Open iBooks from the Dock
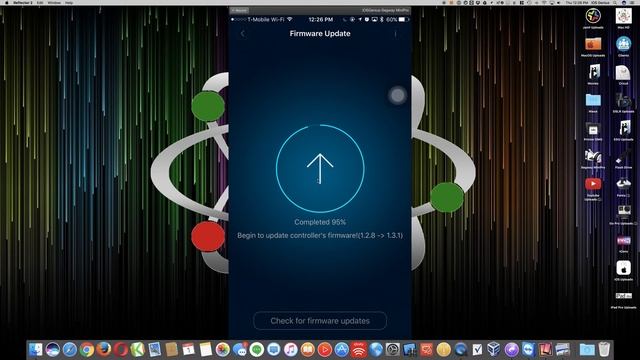Viewport: 640px width, 360px height. tap(308, 350)
